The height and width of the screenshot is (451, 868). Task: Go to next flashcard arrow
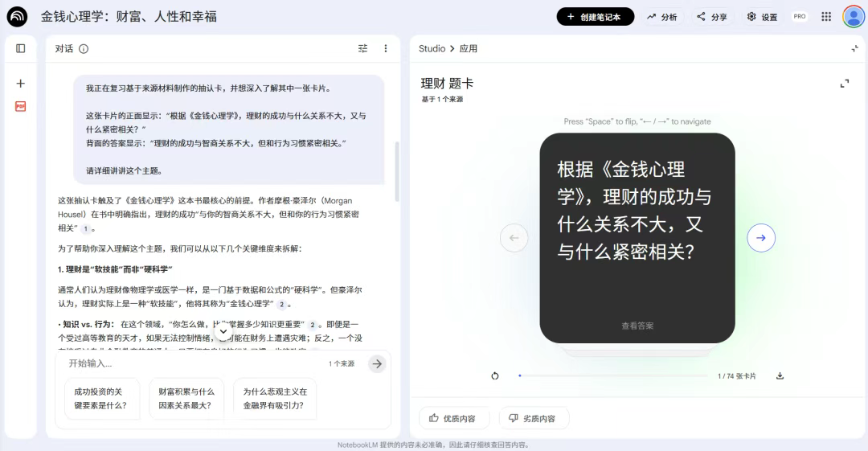point(761,238)
